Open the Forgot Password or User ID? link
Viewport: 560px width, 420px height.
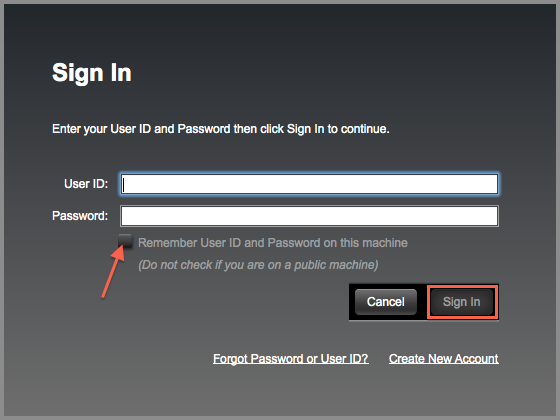tap(290, 359)
